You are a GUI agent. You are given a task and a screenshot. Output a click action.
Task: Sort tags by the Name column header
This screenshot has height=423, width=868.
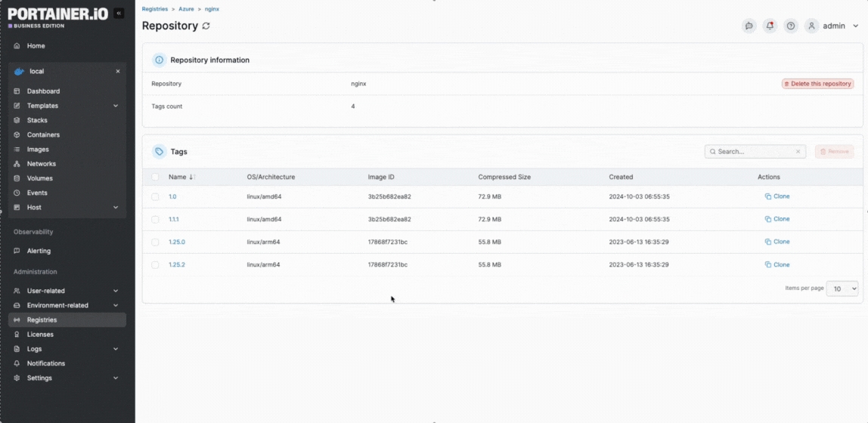(x=177, y=178)
